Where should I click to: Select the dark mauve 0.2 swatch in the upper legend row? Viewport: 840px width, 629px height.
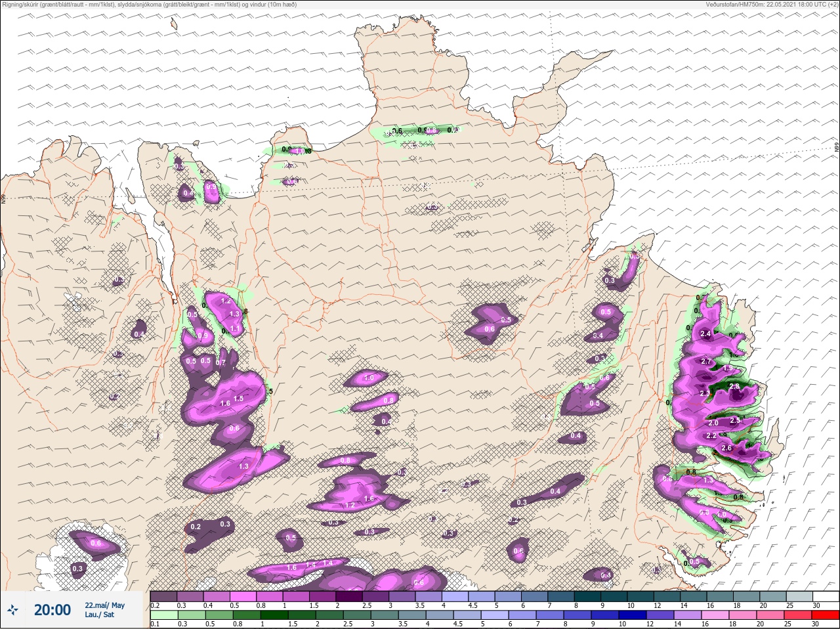point(163,596)
